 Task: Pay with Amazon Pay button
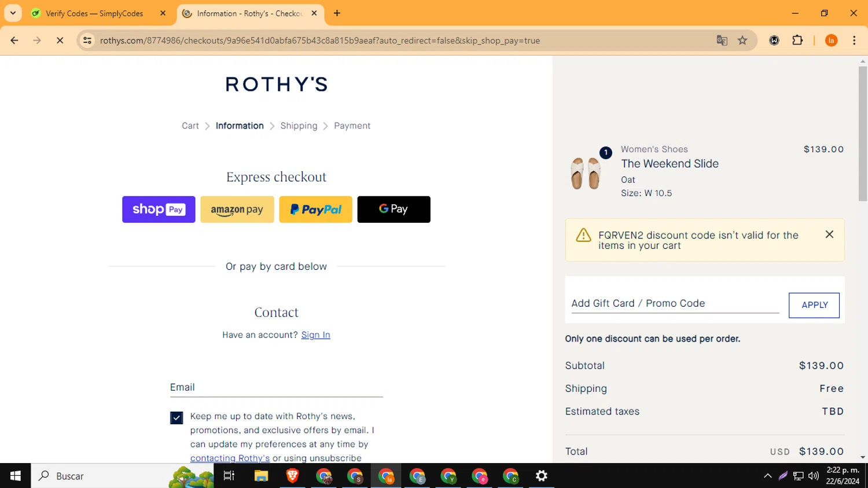pyautogui.click(x=237, y=210)
